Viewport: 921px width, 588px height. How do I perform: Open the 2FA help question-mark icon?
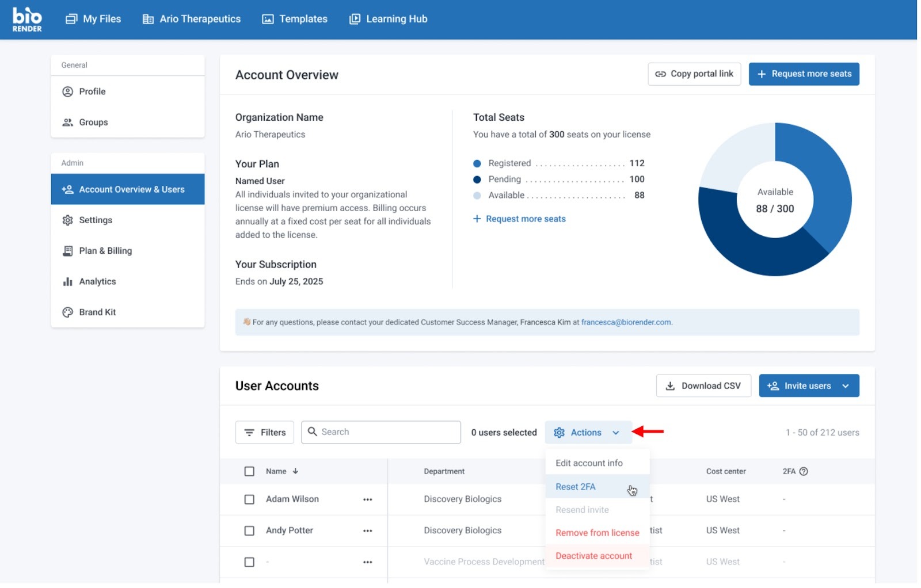[x=804, y=471]
